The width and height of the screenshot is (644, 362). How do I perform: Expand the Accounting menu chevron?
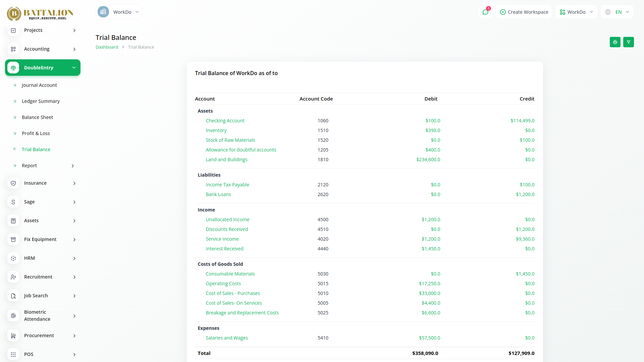[74, 49]
